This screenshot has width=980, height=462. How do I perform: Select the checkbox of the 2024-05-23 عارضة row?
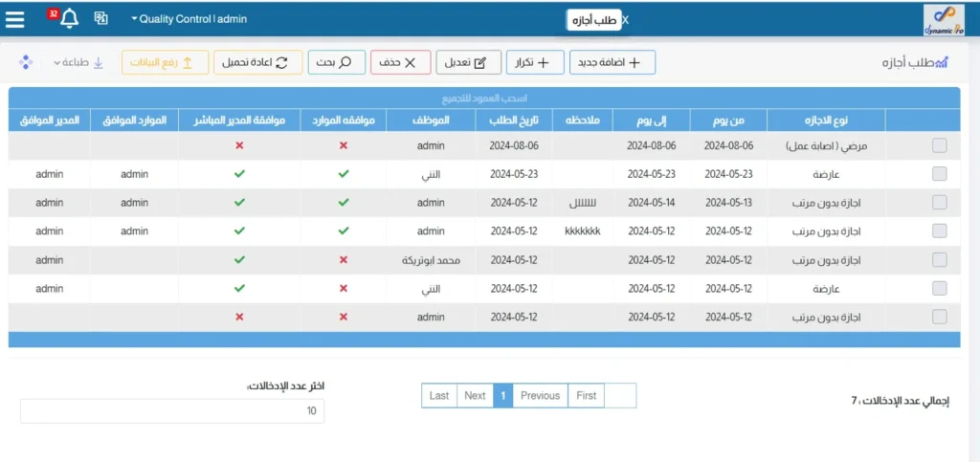(939, 174)
